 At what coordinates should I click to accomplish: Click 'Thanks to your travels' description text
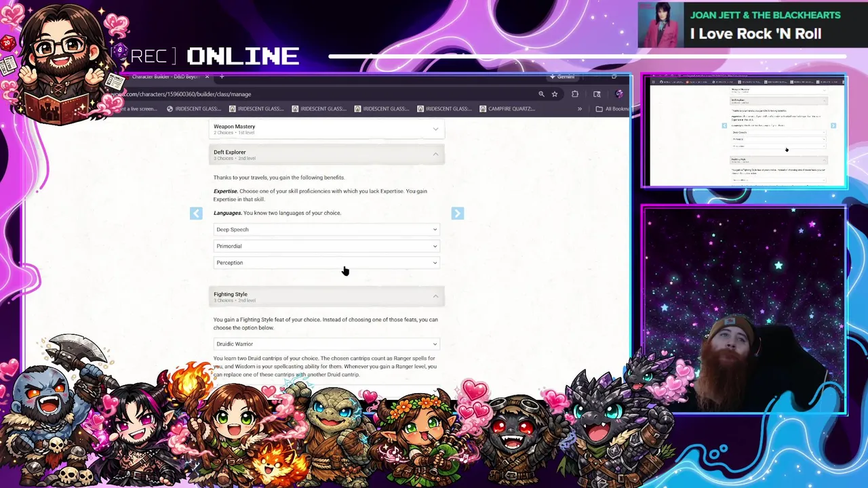pyautogui.click(x=279, y=178)
